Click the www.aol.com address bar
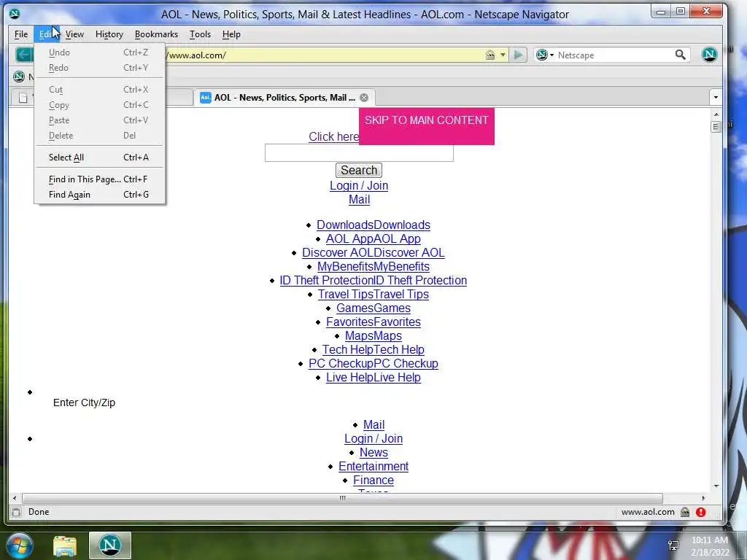This screenshot has width=747, height=560. pyautogui.click(x=324, y=55)
